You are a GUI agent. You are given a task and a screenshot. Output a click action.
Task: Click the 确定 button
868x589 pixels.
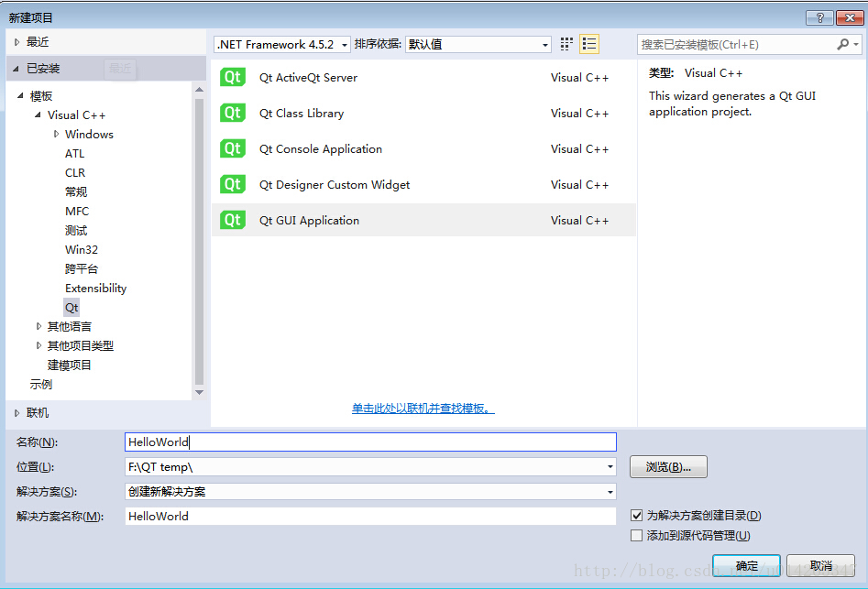(x=746, y=566)
